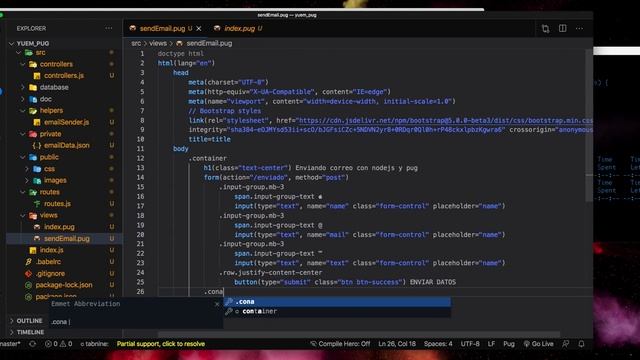Open routes.js file
Screen dimensions: 640x360
point(57,204)
